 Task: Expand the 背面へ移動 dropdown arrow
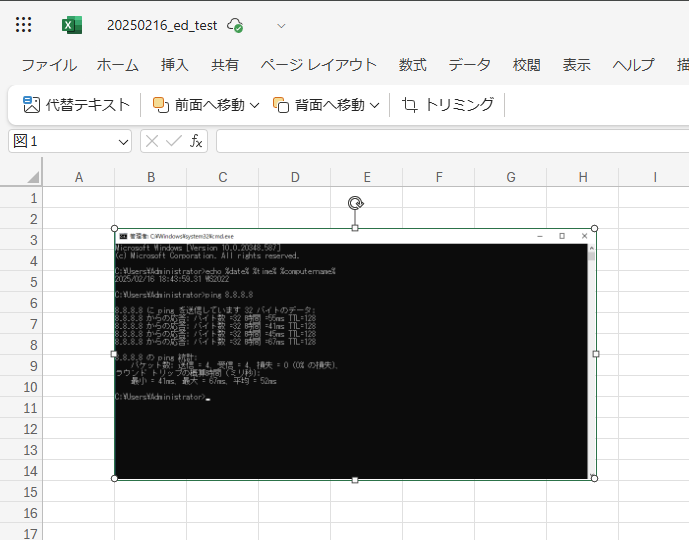375,104
